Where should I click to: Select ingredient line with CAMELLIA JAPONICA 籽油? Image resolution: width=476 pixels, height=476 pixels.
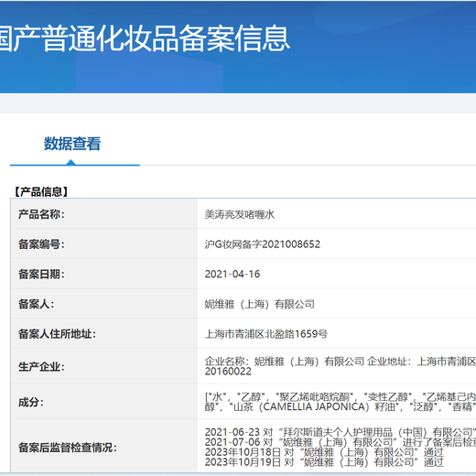click(341, 406)
